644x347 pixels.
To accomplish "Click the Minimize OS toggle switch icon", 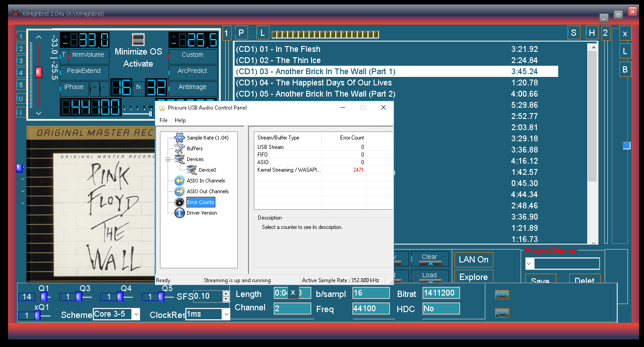I will click(138, 39).
